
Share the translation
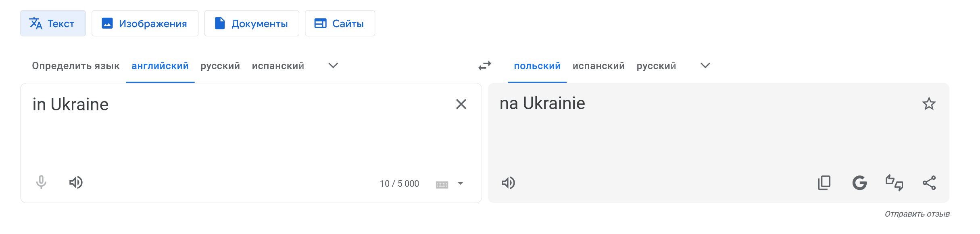(x=929, y=183)
